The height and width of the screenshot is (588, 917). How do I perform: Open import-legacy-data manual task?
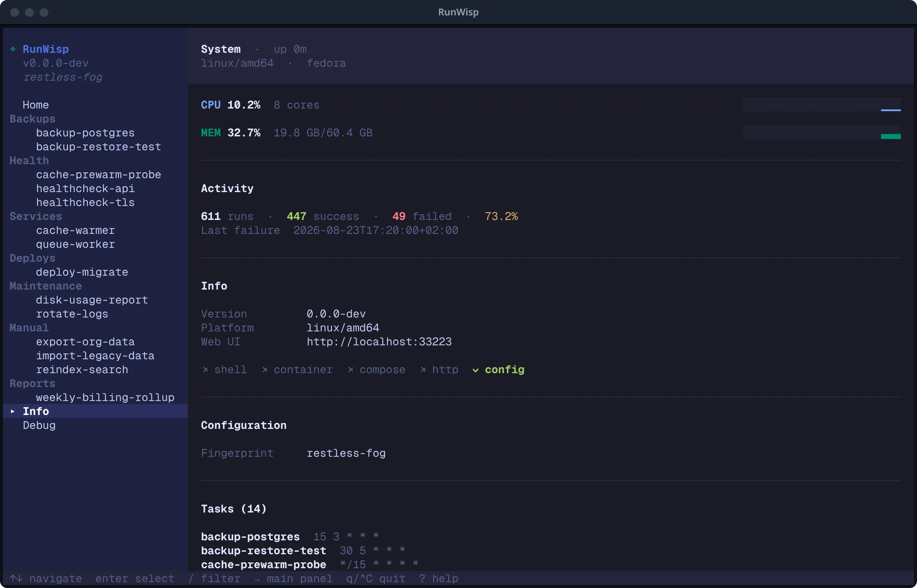95,356
